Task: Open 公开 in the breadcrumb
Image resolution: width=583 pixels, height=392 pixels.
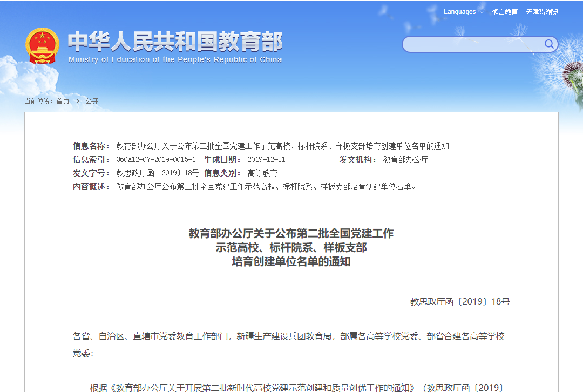Action: pyautogui.click(x=92, y=101)
